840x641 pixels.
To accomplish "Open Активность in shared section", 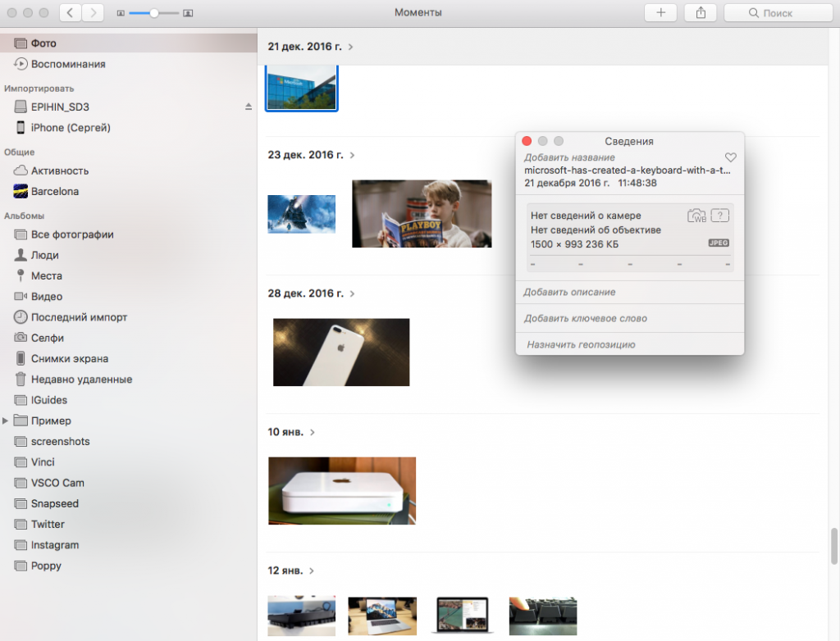I will 59,170.
